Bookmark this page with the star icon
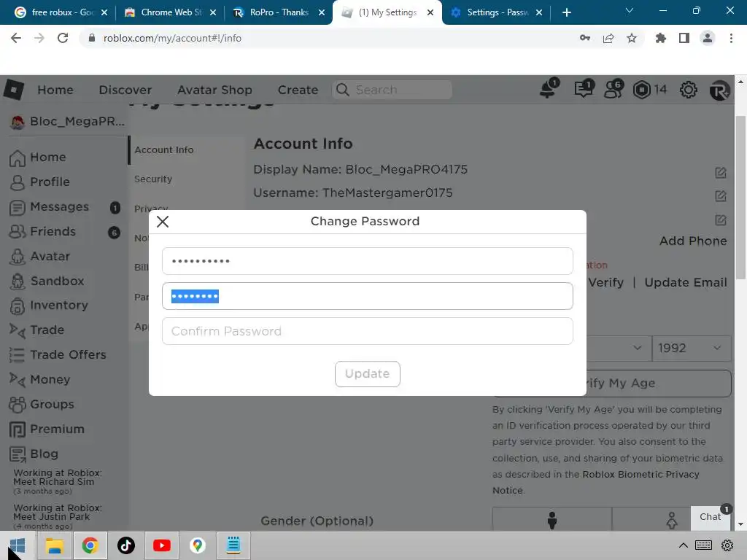Image resolution: width=747 pixels, height=560 pixels. (632, 38)
